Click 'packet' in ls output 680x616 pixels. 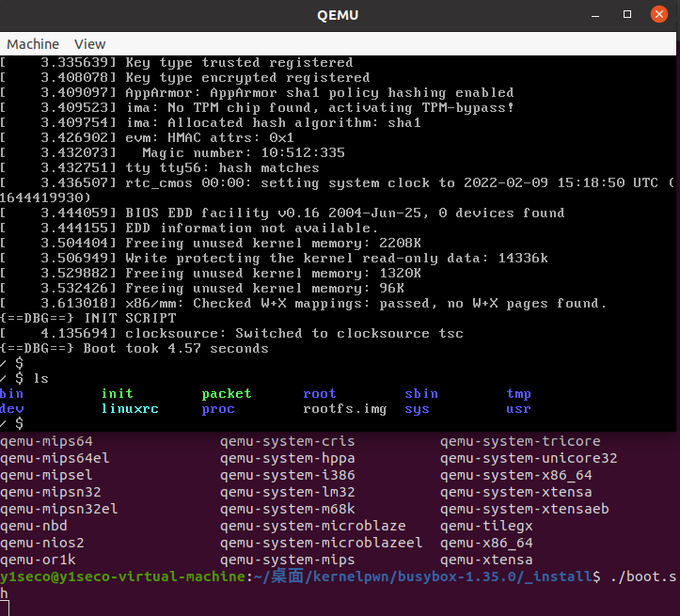point(227,394)
